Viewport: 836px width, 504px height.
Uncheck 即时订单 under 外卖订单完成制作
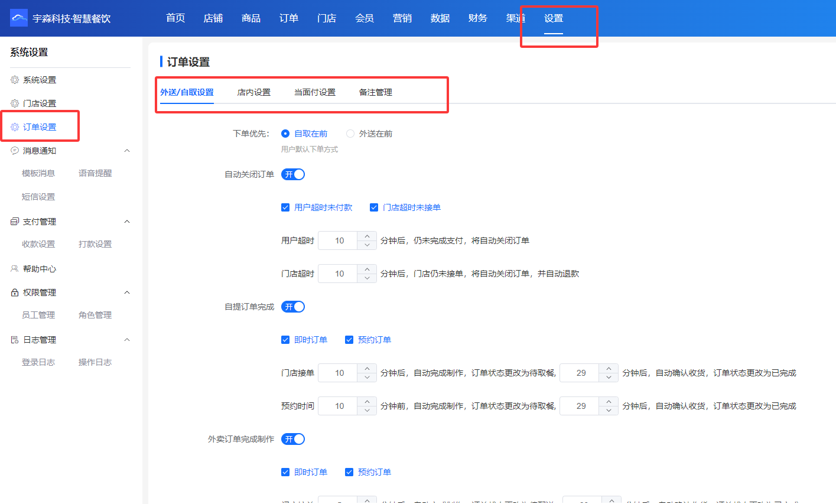(285, 472)
